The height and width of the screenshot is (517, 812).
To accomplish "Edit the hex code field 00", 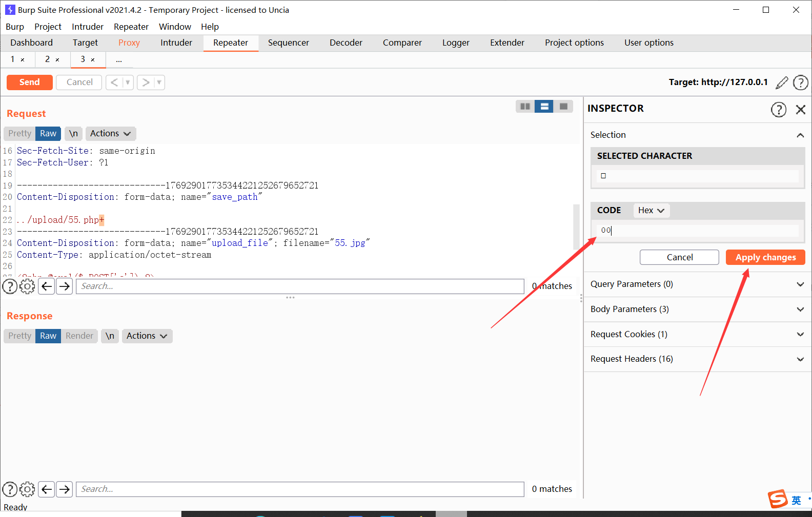I will pyautogui.click(x=698, y=231).
